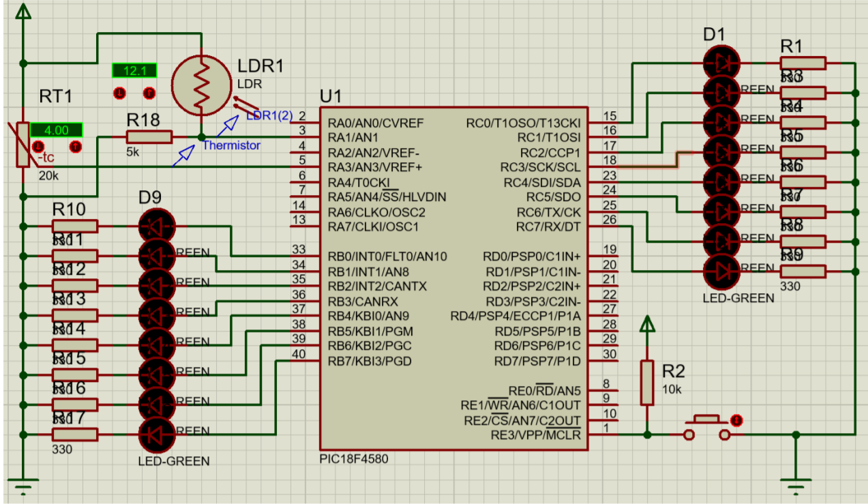Click the down arrow to lower LDR1 value
Image resolution: width=868 pixels, height=504 pixels.
coord(119,93)
